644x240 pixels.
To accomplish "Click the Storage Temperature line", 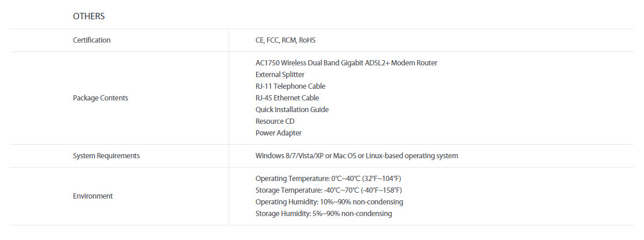I will click(x=328, y=190).
